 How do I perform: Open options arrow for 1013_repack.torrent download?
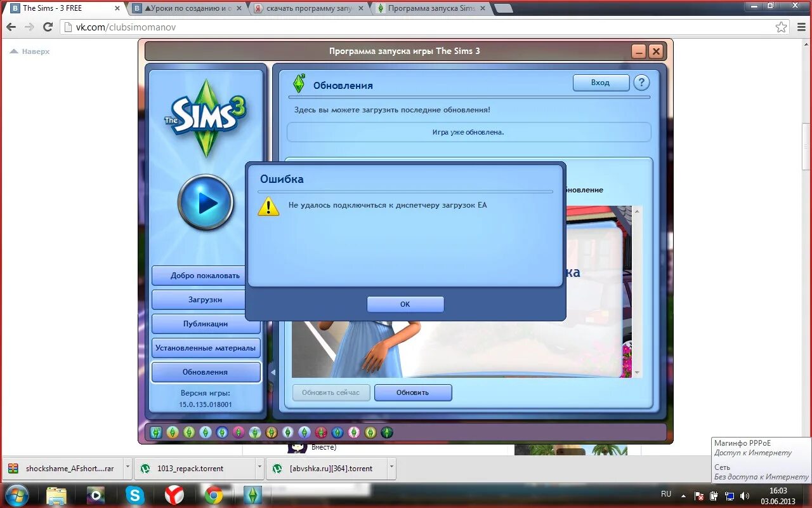point(259,468)
